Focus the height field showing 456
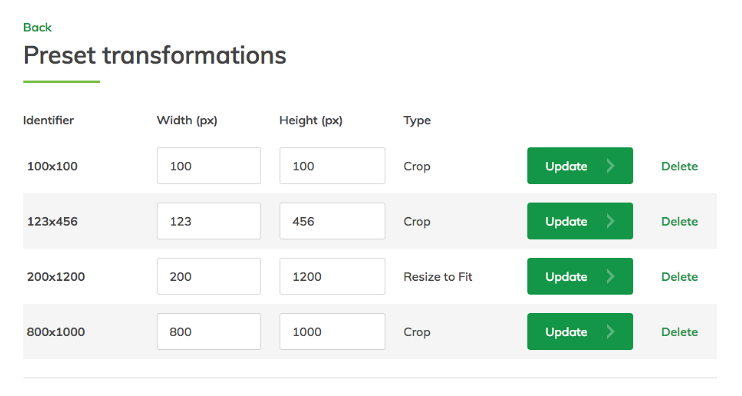This screenshot has height=396, width=742. (x=332, y=221)
